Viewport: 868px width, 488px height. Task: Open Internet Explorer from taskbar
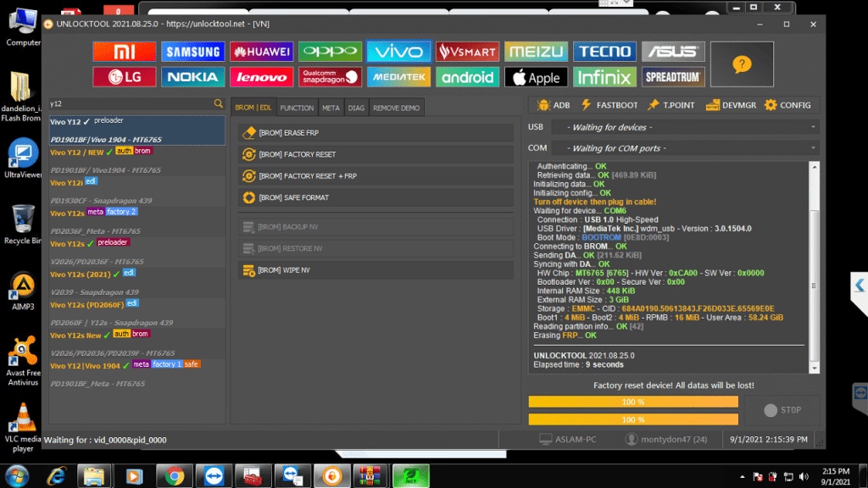pos(57,476)
